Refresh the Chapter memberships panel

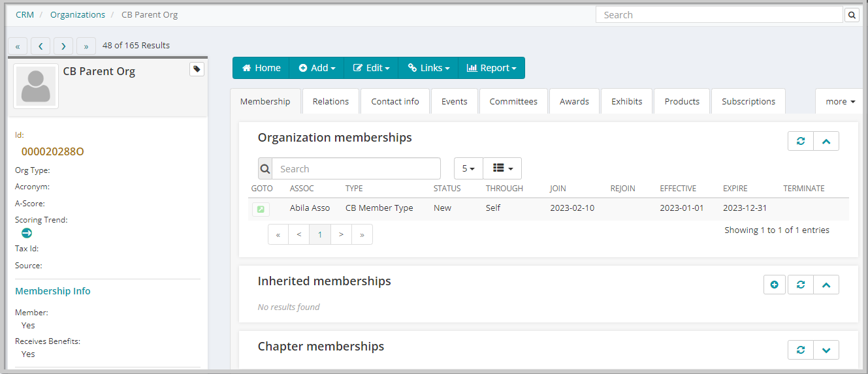tap(801, 350)
